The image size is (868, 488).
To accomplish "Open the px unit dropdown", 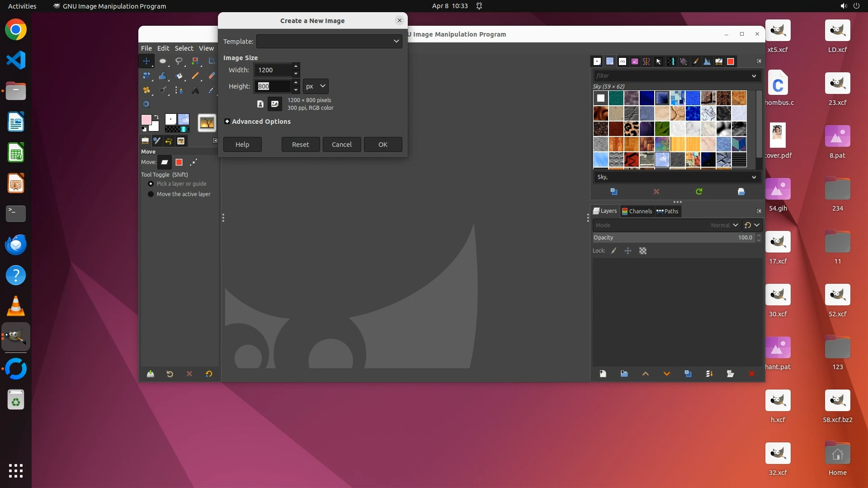I will (316, 86).
